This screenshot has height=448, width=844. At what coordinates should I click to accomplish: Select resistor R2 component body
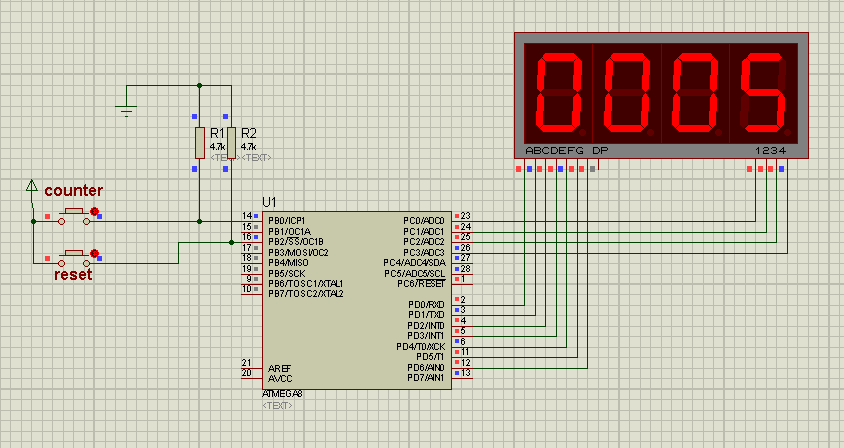pyautogui.click(x=231, y=142)
